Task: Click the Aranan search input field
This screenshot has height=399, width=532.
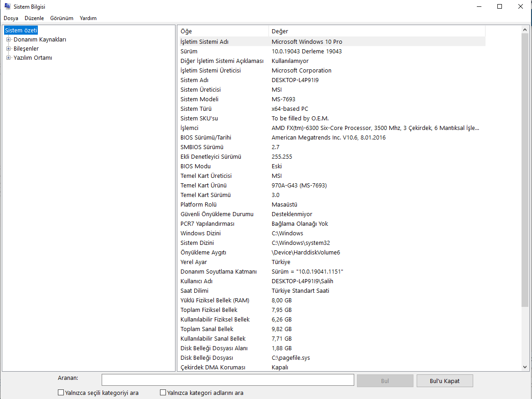Action: (x=227, y=380)
